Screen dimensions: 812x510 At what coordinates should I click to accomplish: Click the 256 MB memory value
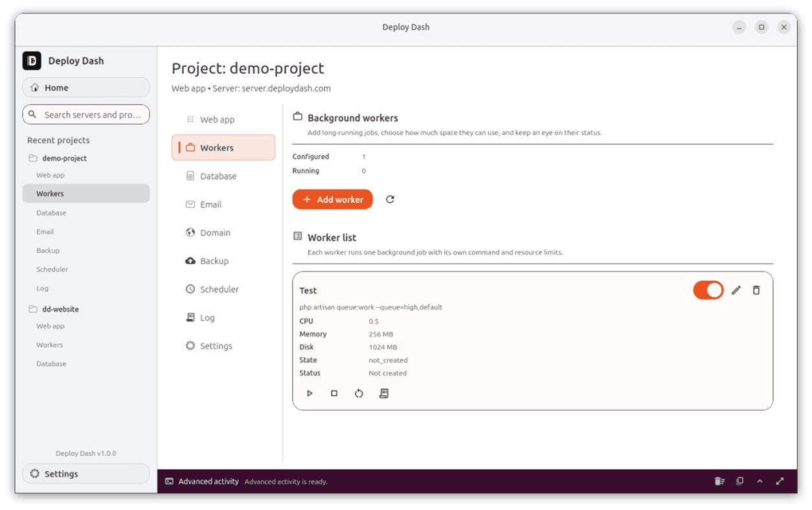tap(381, 334)
